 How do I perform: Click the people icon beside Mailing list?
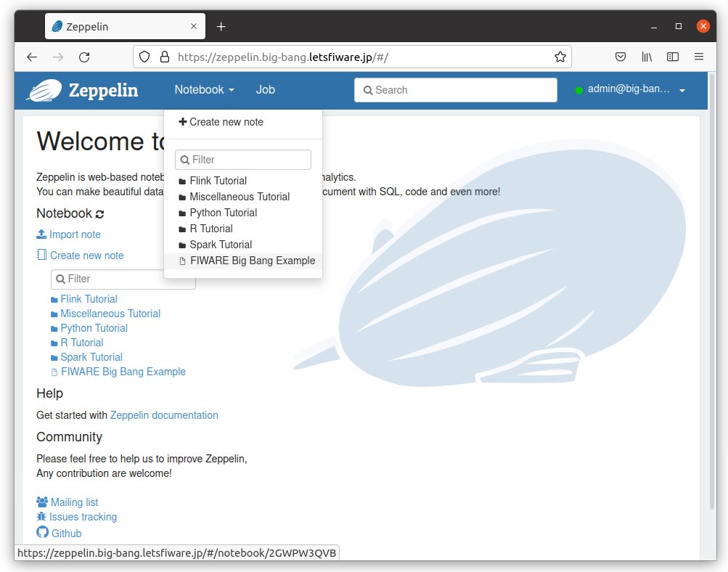click(42, 502)
